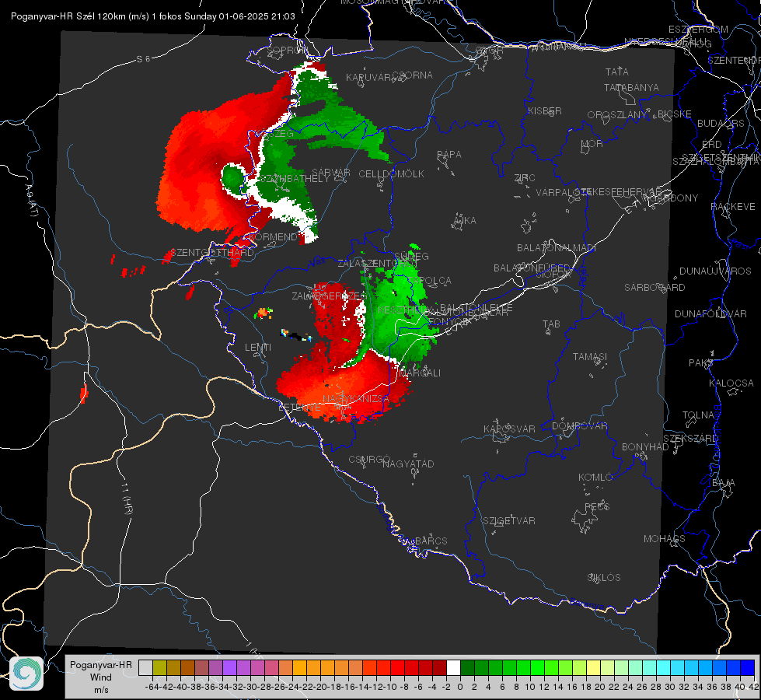Click the TAB town label
The height and width of the screenshot is (700, 761).
click(x=551, y=324)
